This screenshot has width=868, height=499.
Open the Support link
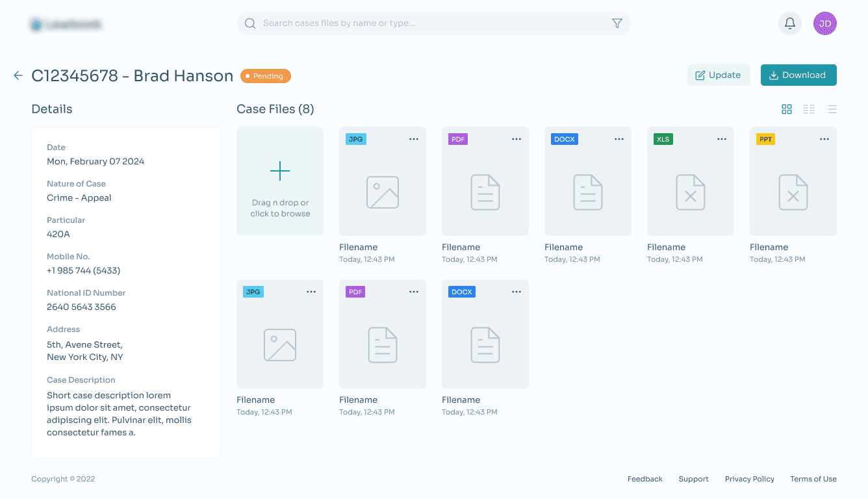693,479
